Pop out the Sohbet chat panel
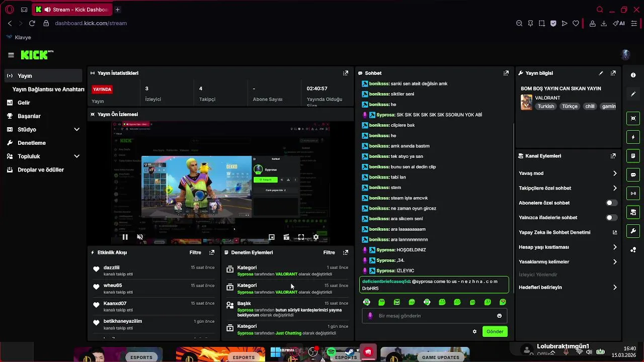Screen dimensions: 644x362 [506, 73]
